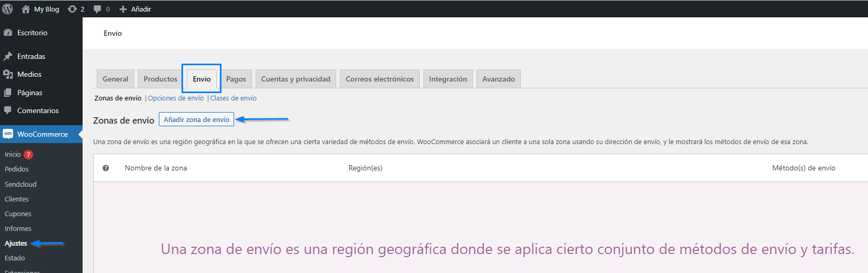Open Cupones submenu item
This screenshot has width=868, height=273.
(x=18, y=214)
